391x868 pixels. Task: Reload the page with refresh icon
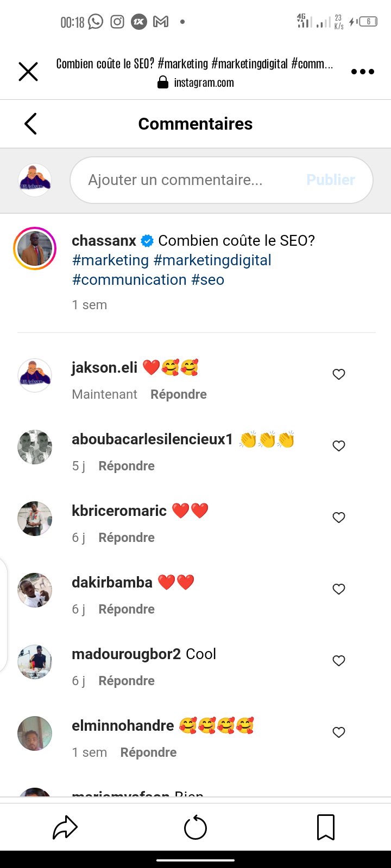(195, 828)
